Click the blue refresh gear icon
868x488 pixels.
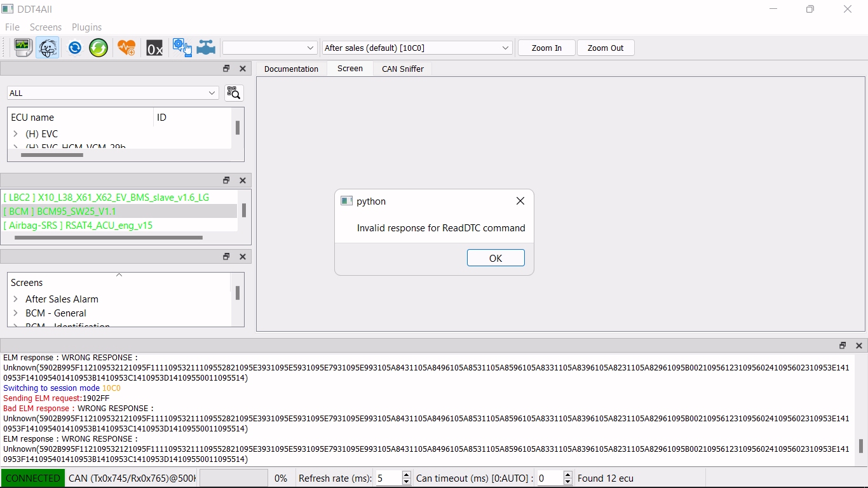click(x=75, y=48)
